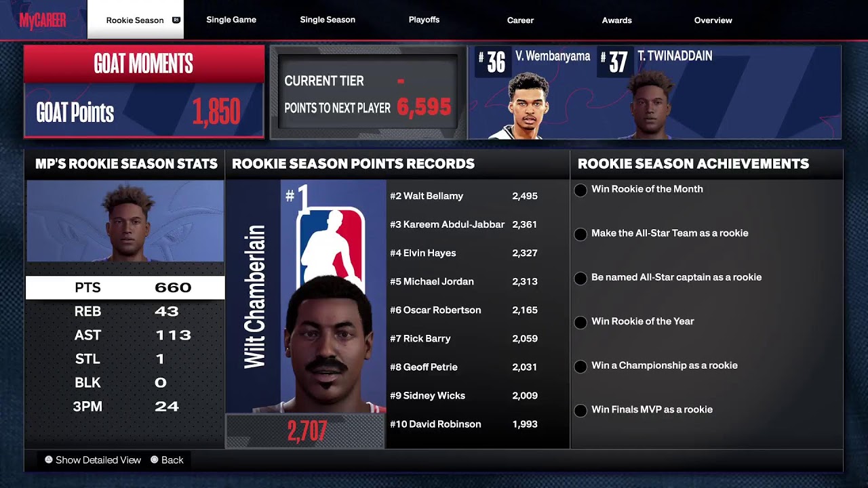Toggle Win Rookie of the Year achievement
868x488 pixels.
coord(580,323)
